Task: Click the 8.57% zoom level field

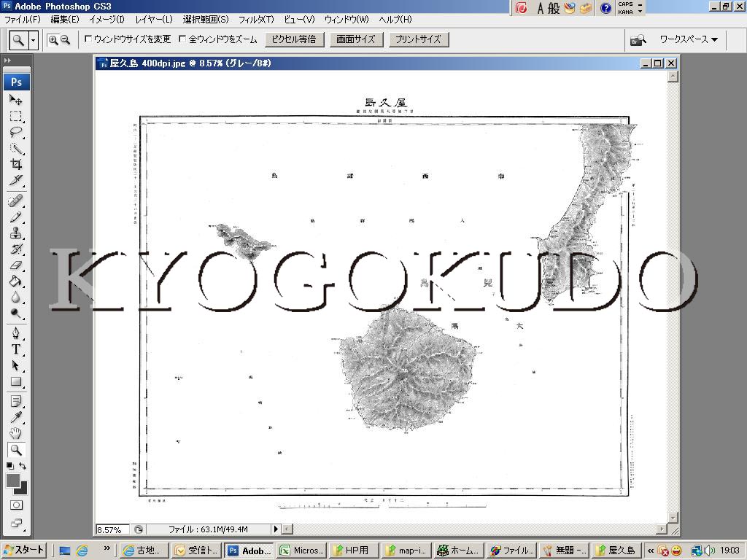Action: (112, 529)
